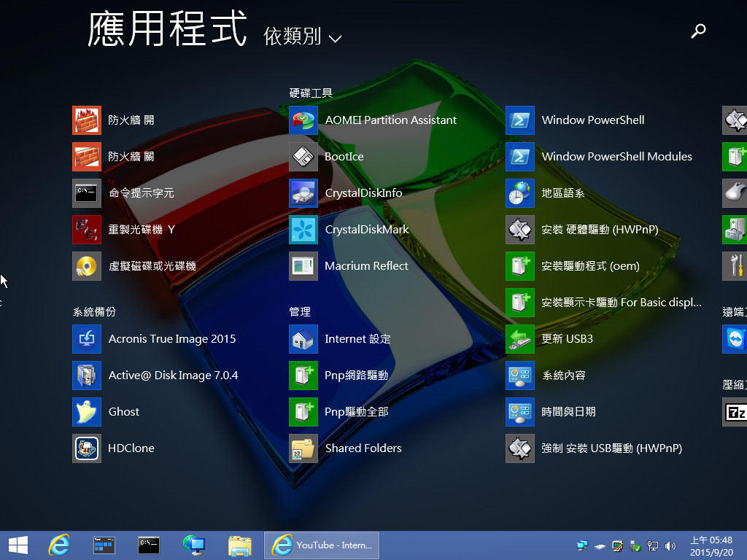Launch 更新 USB3 icon
Viewport: 747px width, 560px height.
click(520, 338)
